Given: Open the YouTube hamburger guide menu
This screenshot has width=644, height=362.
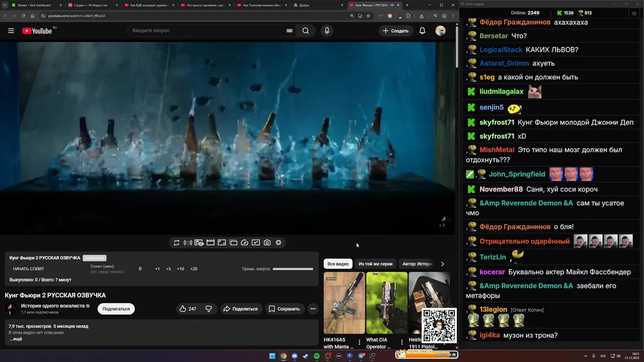Looking at the screenshot, I should coord(11,31).
